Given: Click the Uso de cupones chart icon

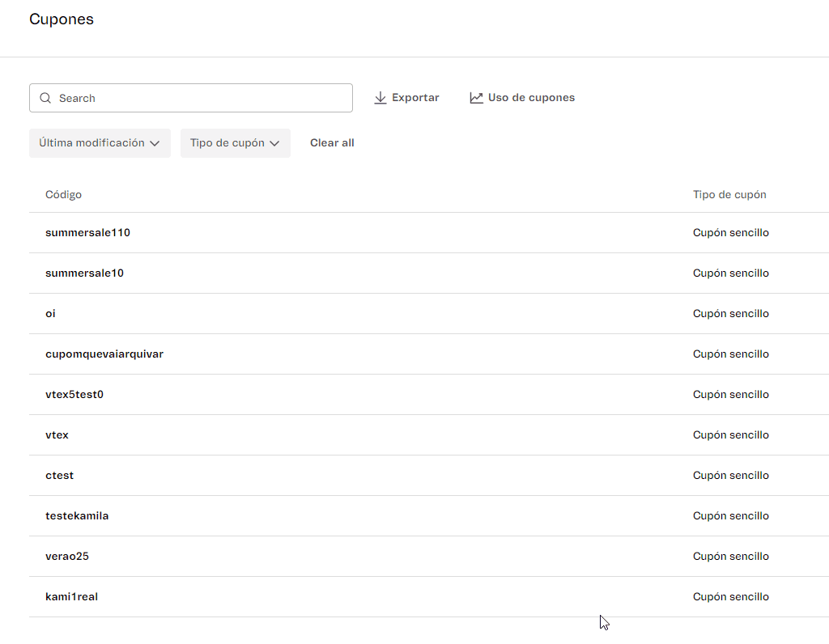Looking at the screenshot, I should click(476, 98).
